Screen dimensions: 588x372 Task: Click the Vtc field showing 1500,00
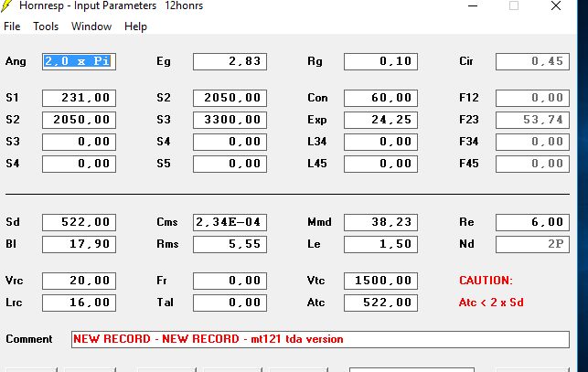380,281
